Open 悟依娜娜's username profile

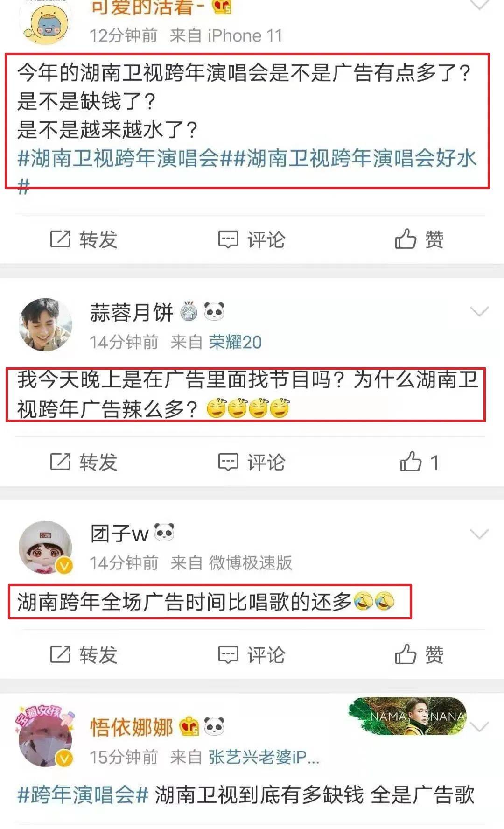point(132,727)
